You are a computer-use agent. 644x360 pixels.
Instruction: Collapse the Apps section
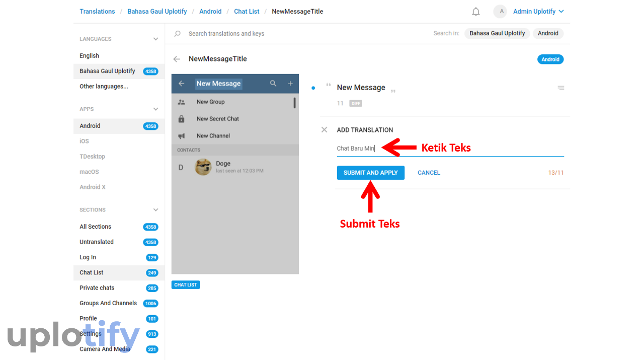tap(155, 109)
